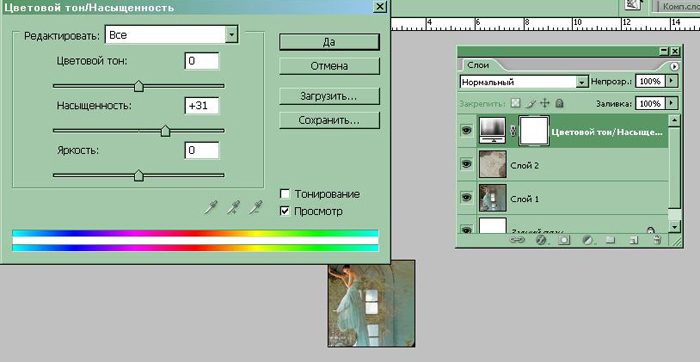Viewport: 700px width, 362px height.
Task: Hide the Слой 2 layer visibility eye
Action: tap(467, 164)
